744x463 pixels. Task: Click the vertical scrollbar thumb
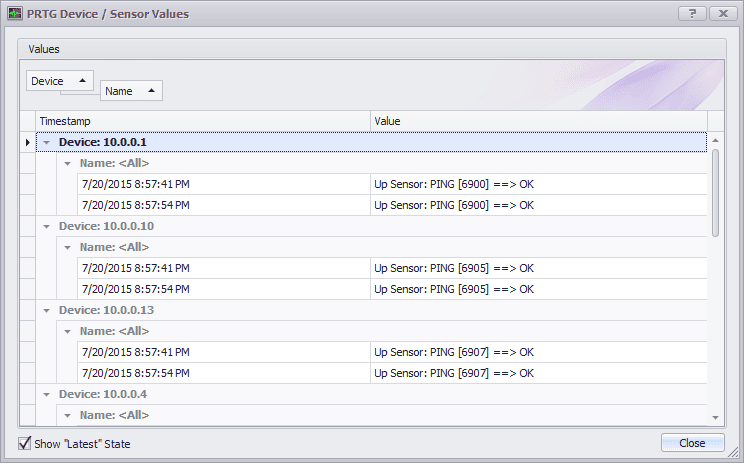pyautogui.click(x=716, y=193)
